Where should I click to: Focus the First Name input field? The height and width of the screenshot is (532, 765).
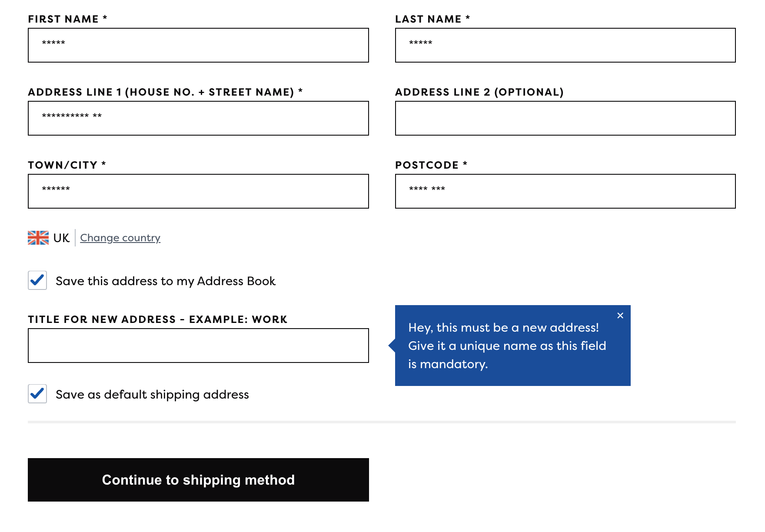(x=198, y=45)
